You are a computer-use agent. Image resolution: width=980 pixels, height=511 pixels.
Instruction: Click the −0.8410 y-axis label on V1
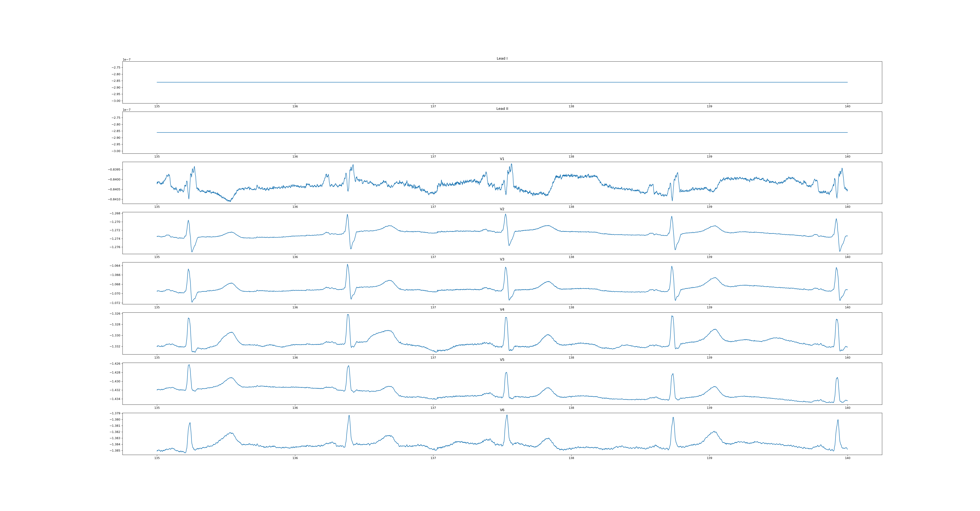(114, 199)
